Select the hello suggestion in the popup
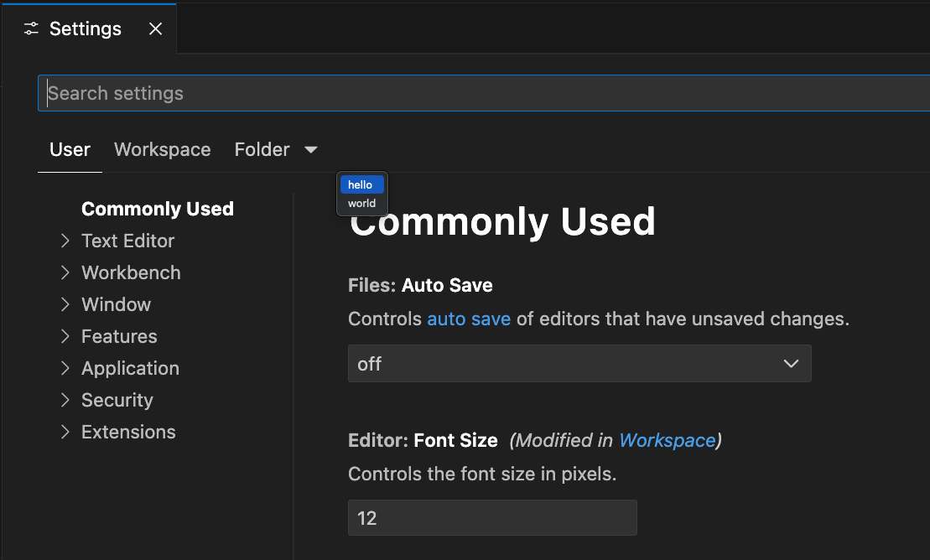This screenshot has width=930, height=560. [361, 184]
